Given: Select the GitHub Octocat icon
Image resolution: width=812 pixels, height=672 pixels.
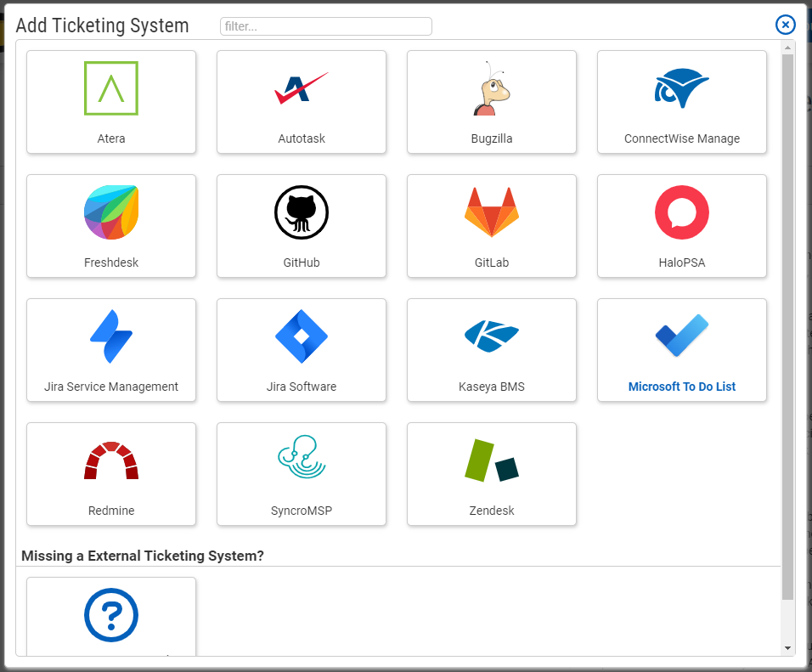Looking at the screenshot, I should 302,212.
